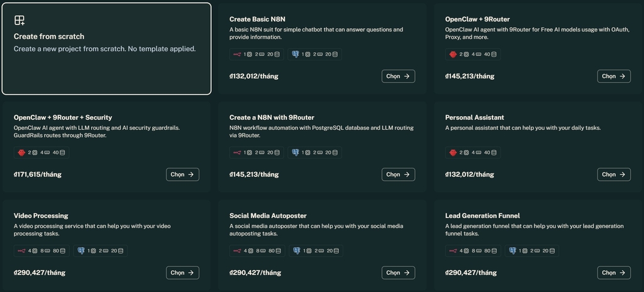The width and height of the screenshot is (644, 292).
Task: Click the "Personal Assistant" card title
Action: tap(474, 117)
